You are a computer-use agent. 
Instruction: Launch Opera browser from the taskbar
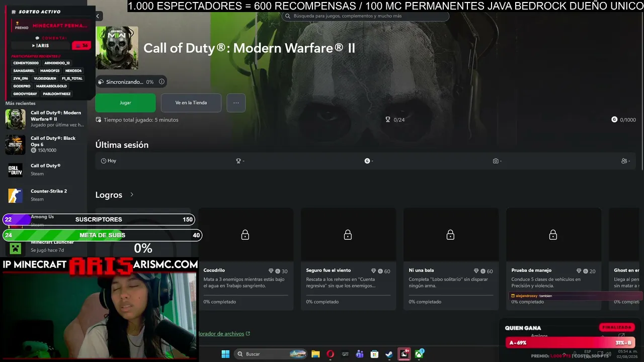(330, 354)
